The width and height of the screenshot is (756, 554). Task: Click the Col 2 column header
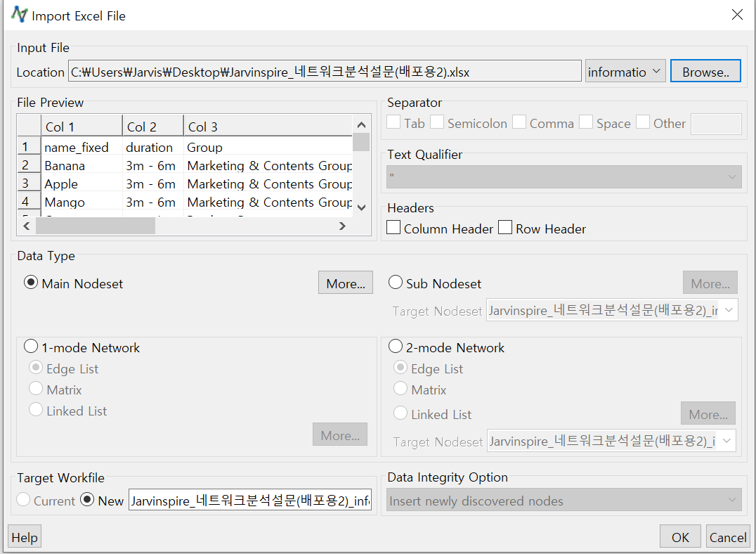pos(153,127)
